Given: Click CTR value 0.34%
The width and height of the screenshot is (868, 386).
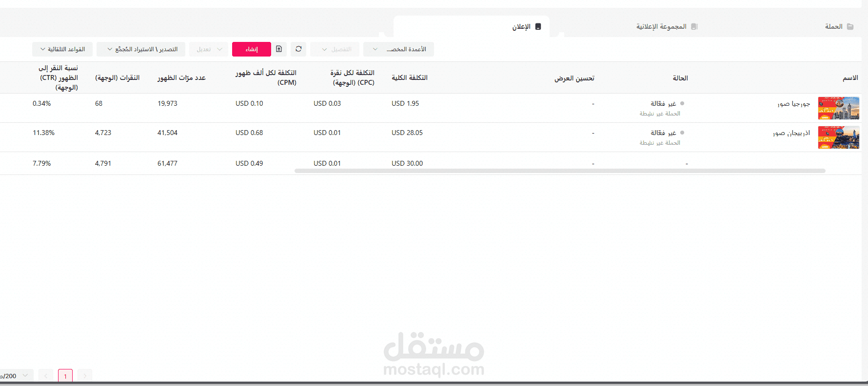Looking at the screenshot, I should point(41,103).
